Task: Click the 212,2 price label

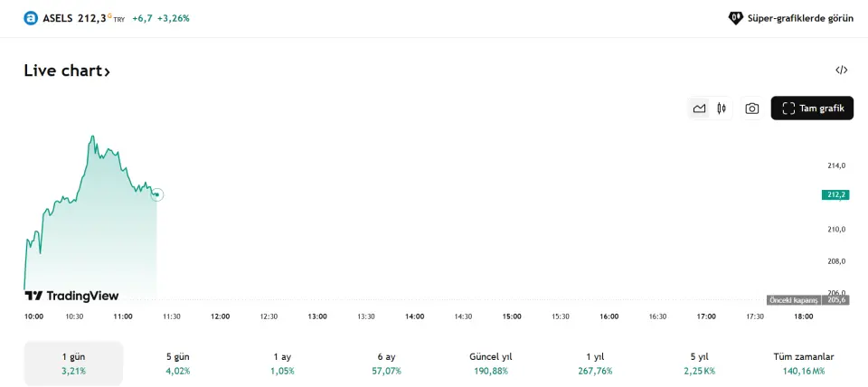Action: pyautogui.click(x=834, y=194)
